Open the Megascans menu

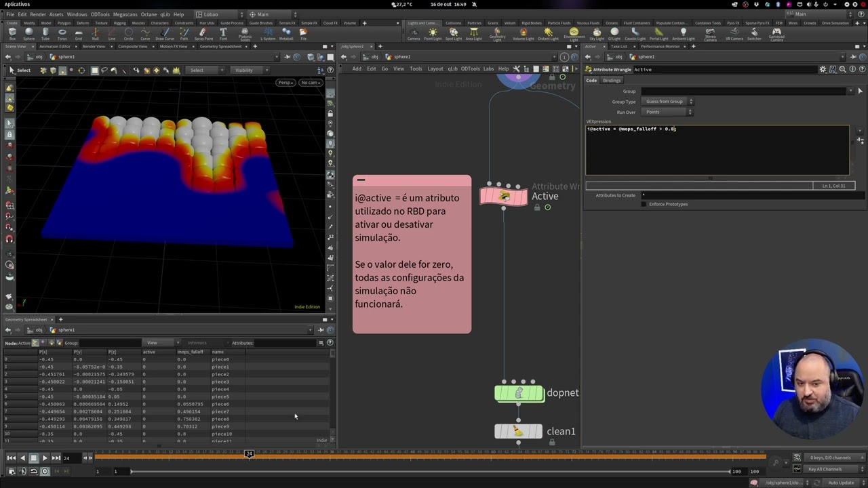[x=125, y=14]
